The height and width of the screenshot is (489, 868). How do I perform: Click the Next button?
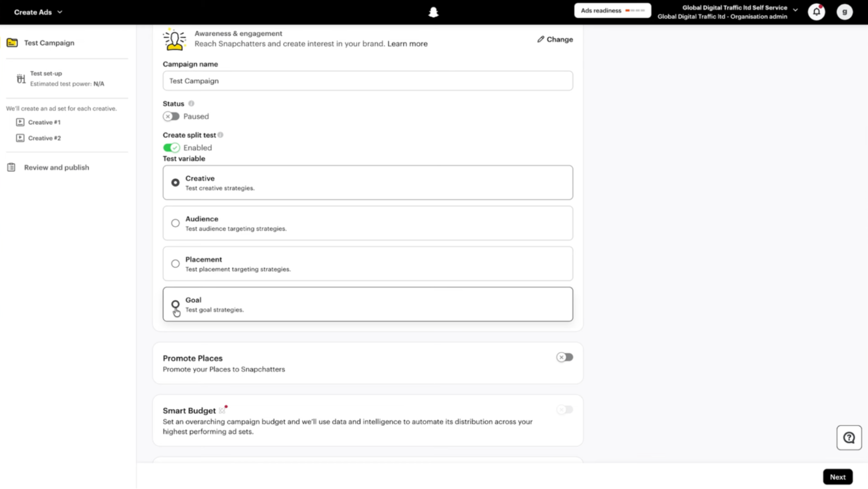pyautogui.click(x=838, y=477)
